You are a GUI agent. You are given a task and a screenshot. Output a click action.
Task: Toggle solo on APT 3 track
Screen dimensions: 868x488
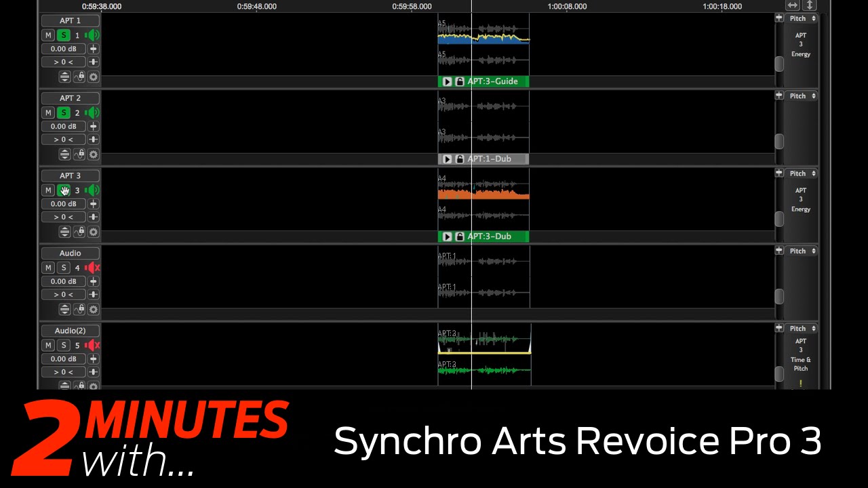(64, 190)
